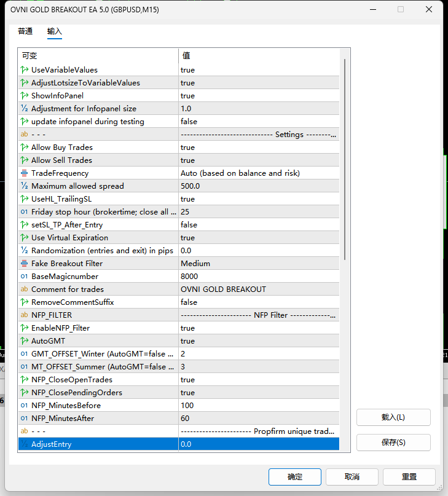The image size is (448, 496).
Task: Edit the Friday stop hour value 25
Action: point(259,211)
